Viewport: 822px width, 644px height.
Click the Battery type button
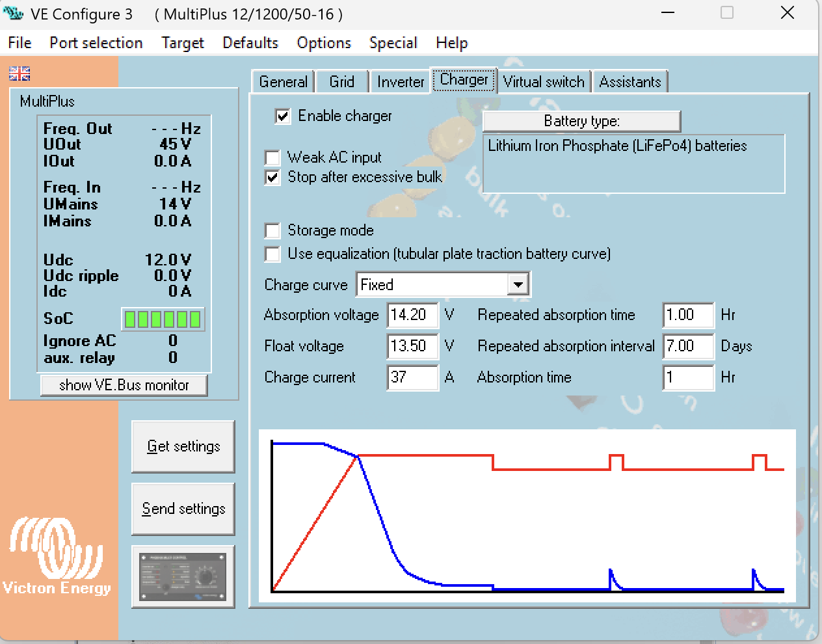(581, 121)
